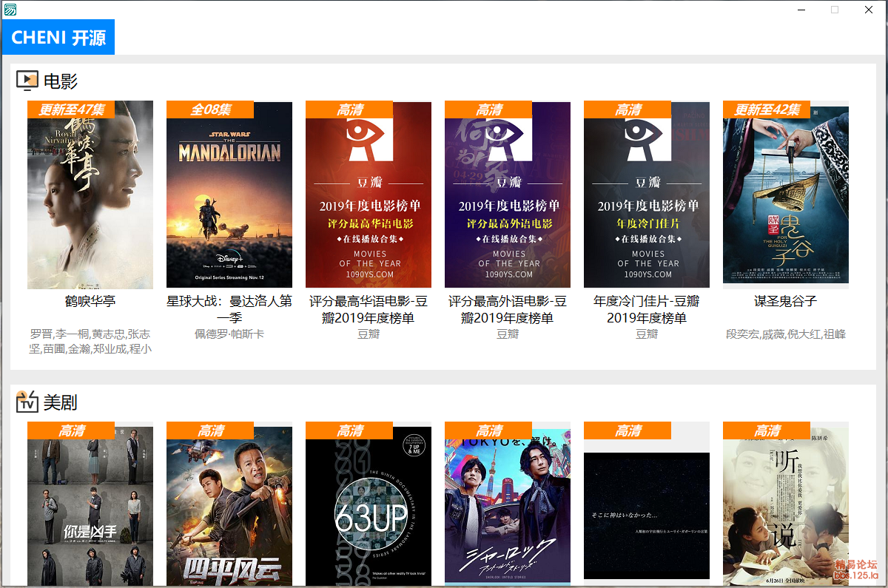Open the dark space poster with Japanese caption
Screen dimensions: 888x588
[647, 516]
